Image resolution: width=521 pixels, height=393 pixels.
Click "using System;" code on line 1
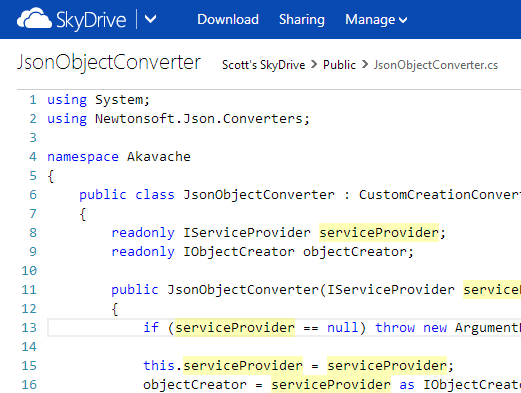pyautogui.click(x=98, y=100)
